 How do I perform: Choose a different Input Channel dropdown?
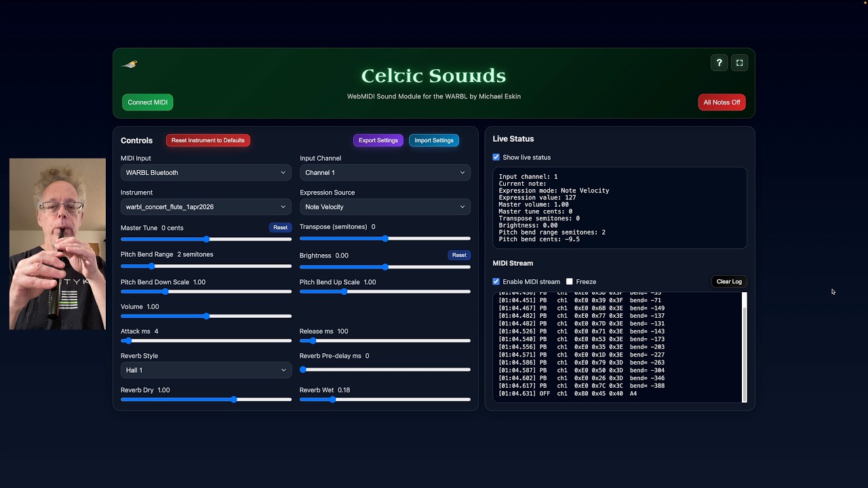(384, 173)
